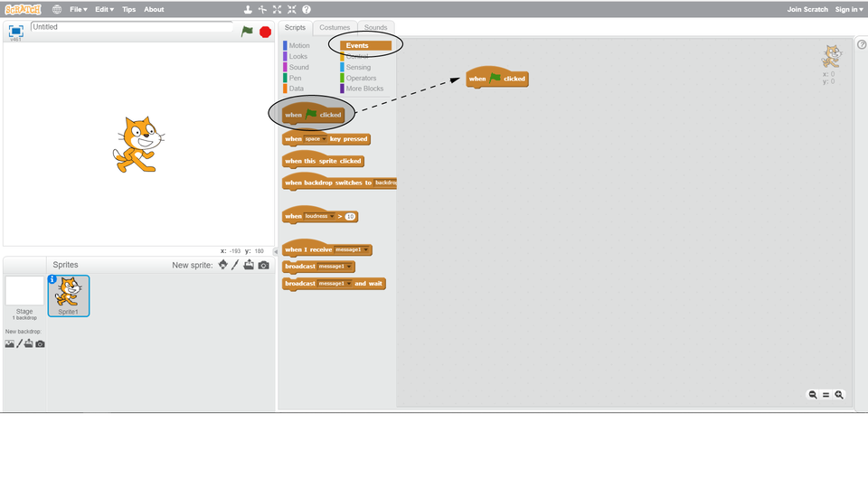Click the Join Scratch link
This screenshot has width=868, height=488.
(807, 9)
